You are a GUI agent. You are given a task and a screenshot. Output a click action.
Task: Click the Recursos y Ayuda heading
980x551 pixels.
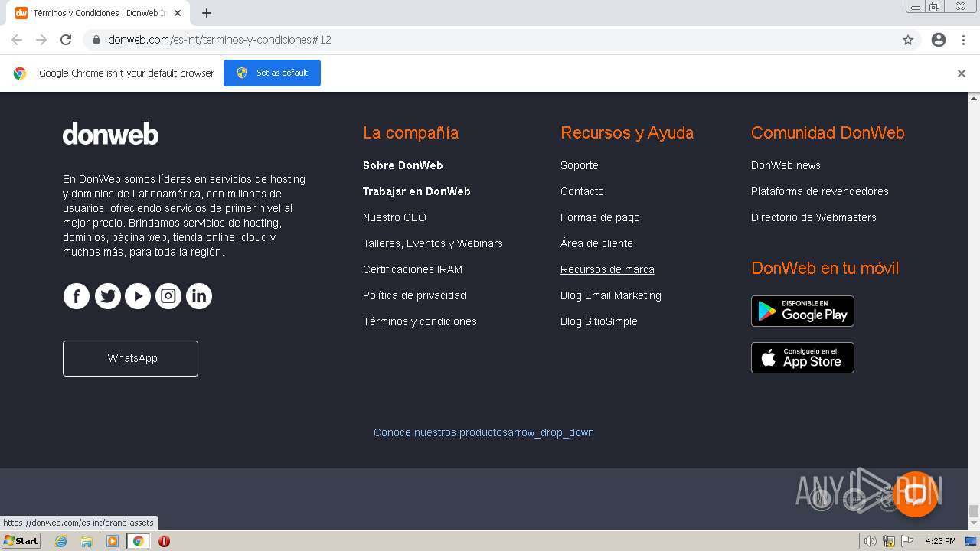[x=627, y=132]
